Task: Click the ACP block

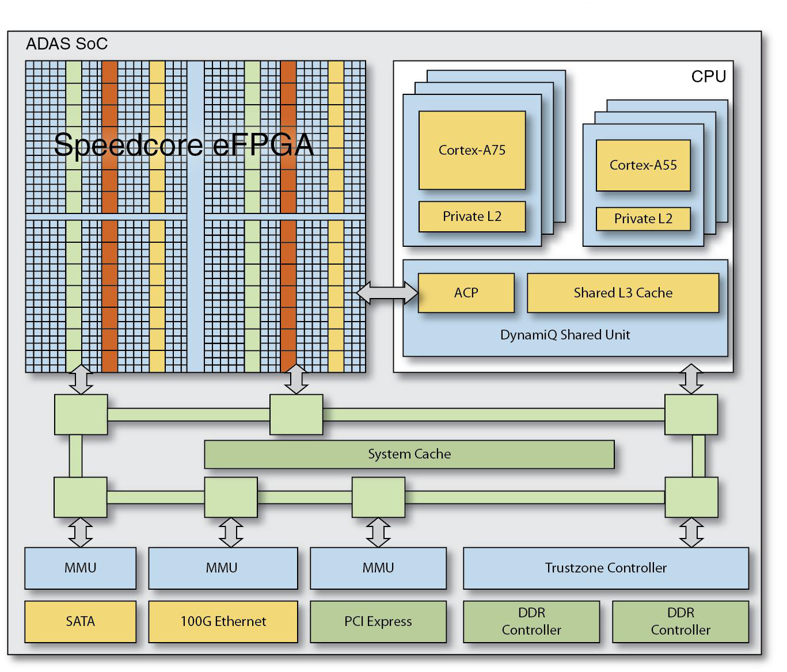Action: [x=466, y=293]
